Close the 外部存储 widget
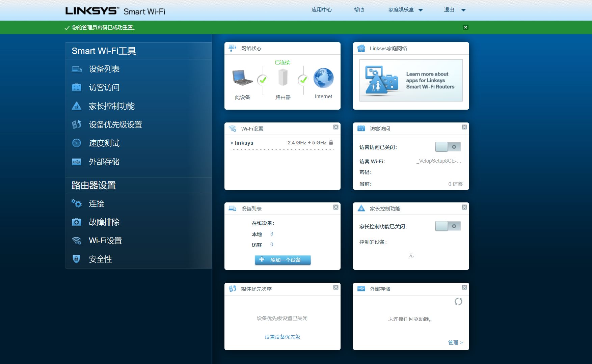This screenshot has height=364, width=592. click(x=464, y=287)
